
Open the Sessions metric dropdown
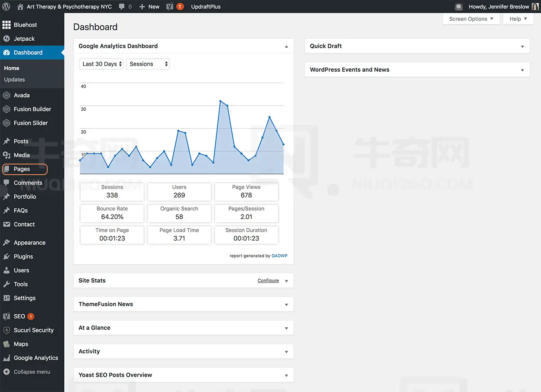pos(148,64)
